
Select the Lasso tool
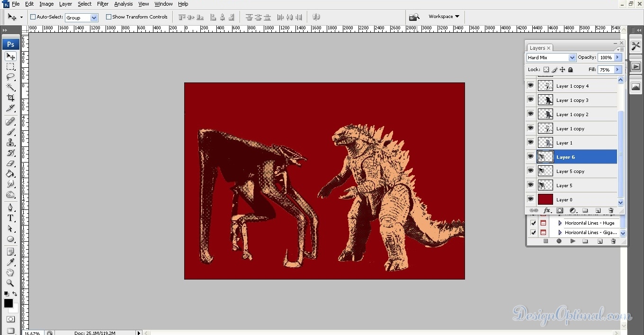(x=10, y=77)
